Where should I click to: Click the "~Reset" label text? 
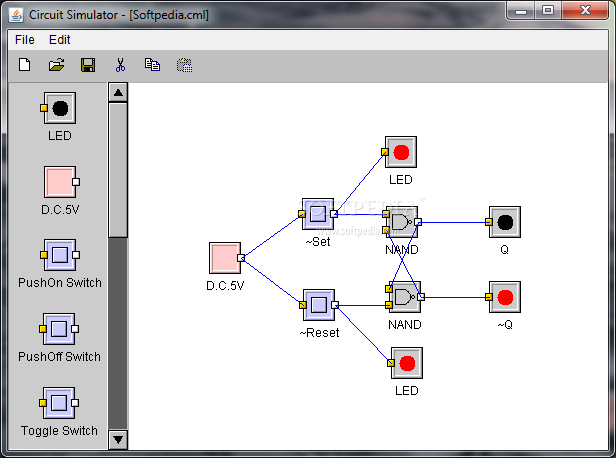319,333
